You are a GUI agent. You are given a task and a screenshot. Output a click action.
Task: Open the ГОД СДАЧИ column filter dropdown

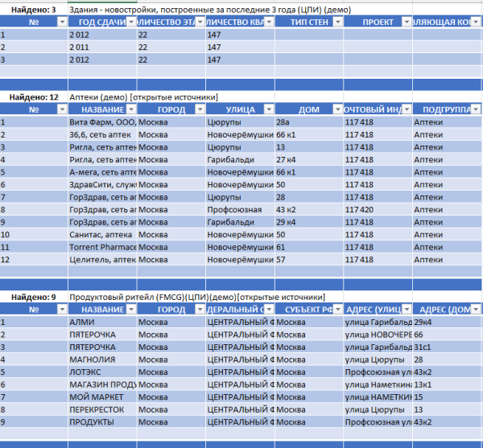130,23
